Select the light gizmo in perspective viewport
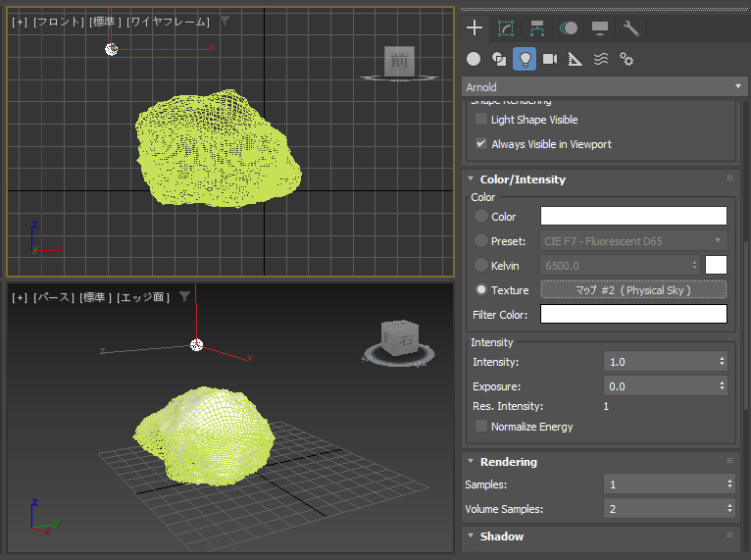This screenshot has height=560, width=751. (196, 345)
